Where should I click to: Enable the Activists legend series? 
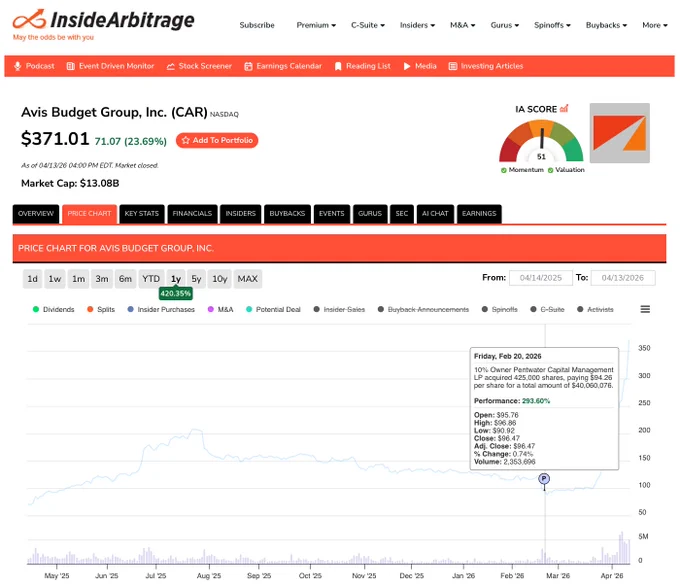click(x=595, y=310)
